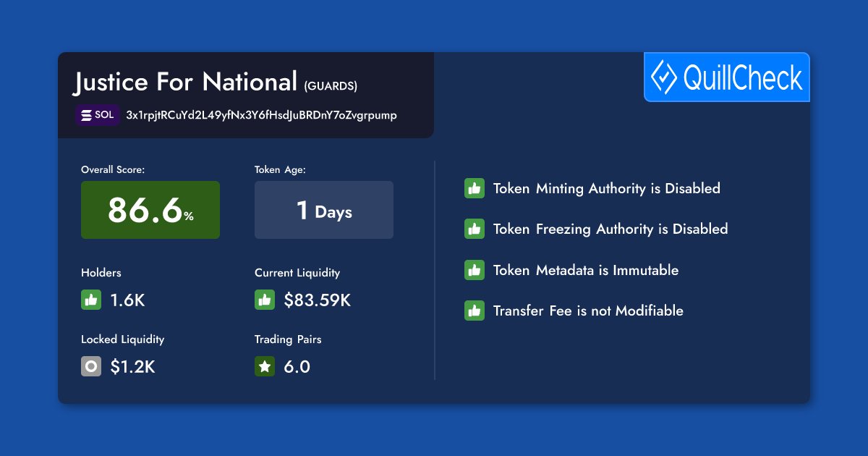Select the thumbs-up next to Transfer Fee check
This screenshot has height=456, width=868.
tap(474, 311)
